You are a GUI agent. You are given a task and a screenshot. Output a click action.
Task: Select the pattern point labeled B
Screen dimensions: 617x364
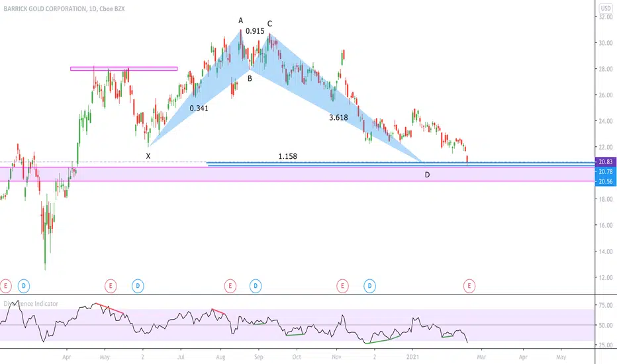[250, 79]
